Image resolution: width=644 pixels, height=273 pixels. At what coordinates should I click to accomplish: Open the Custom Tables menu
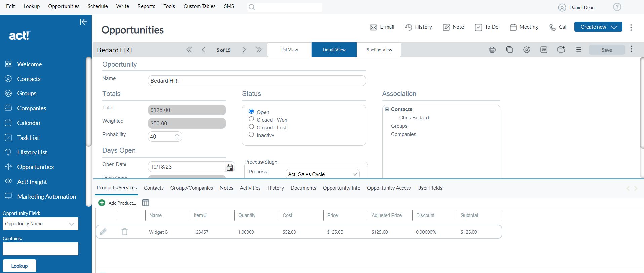point(199,6)
